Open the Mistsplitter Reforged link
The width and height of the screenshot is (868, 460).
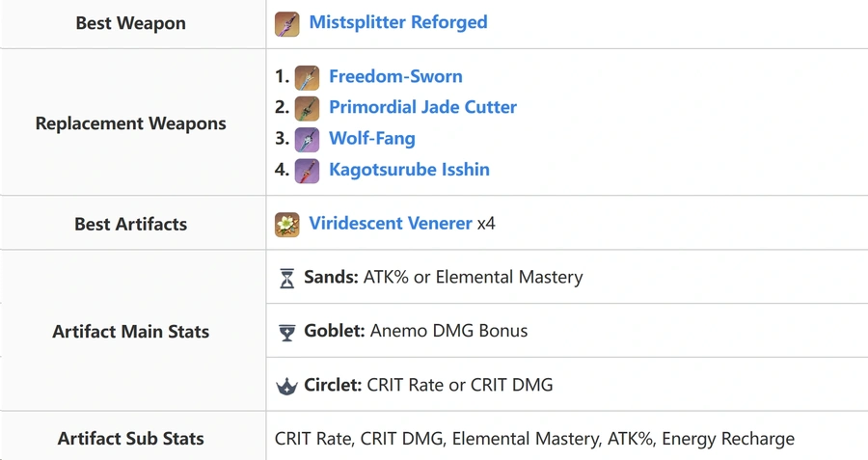398,22
